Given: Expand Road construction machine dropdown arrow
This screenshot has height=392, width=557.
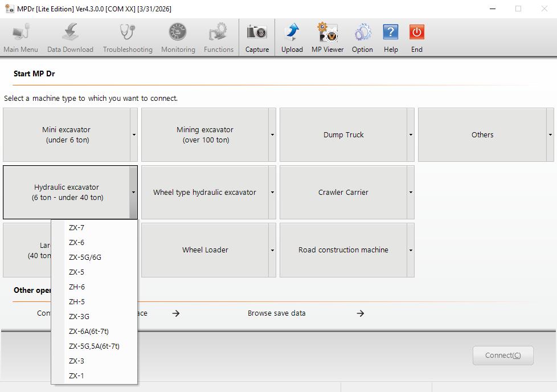Looking at the screenshot, I should coord(411,250).
